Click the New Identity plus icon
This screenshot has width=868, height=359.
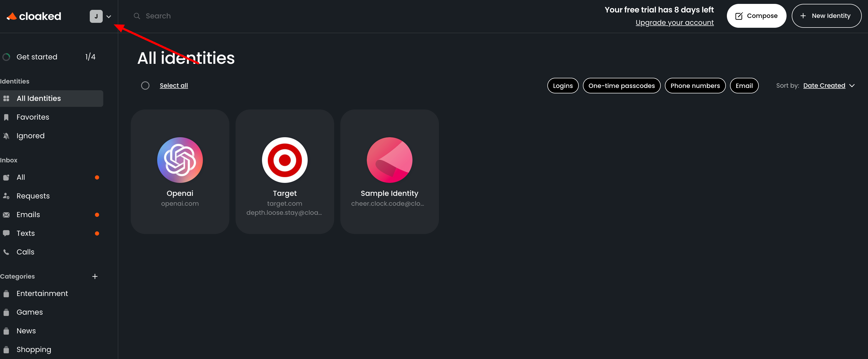point(803,16)
